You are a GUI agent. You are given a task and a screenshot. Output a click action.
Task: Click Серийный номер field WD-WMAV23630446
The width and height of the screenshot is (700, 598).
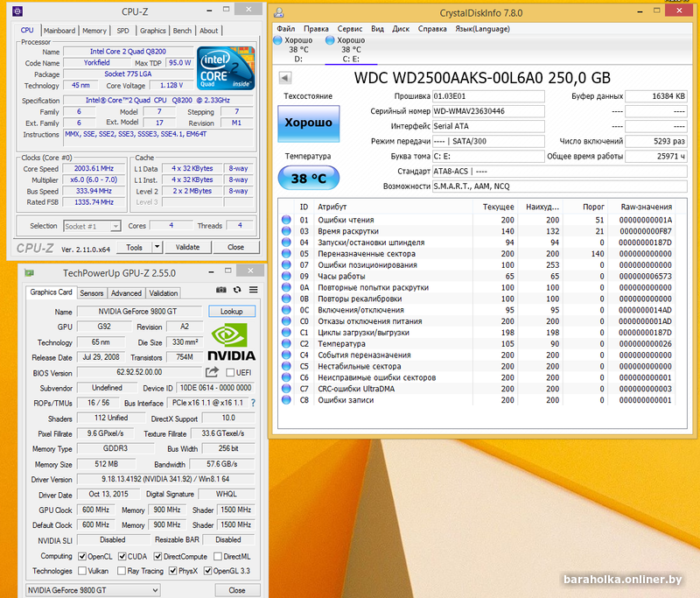488,111
